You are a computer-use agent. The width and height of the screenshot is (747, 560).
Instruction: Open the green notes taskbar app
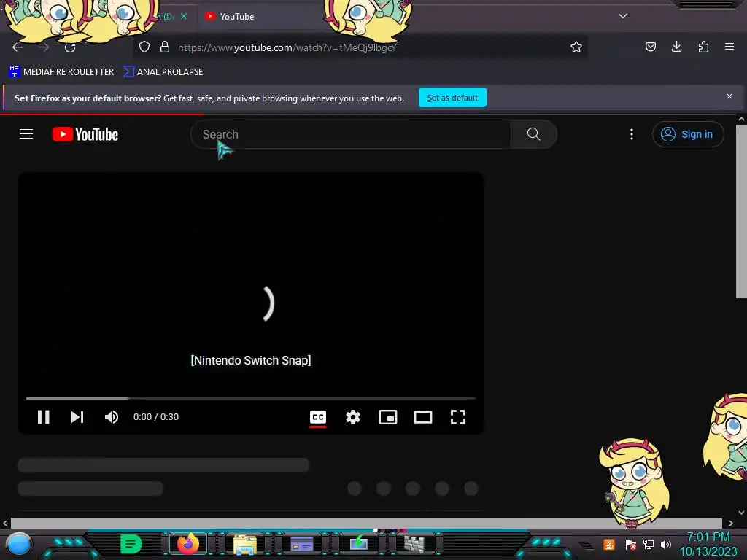pyautogui.click(x=131, y=544)
